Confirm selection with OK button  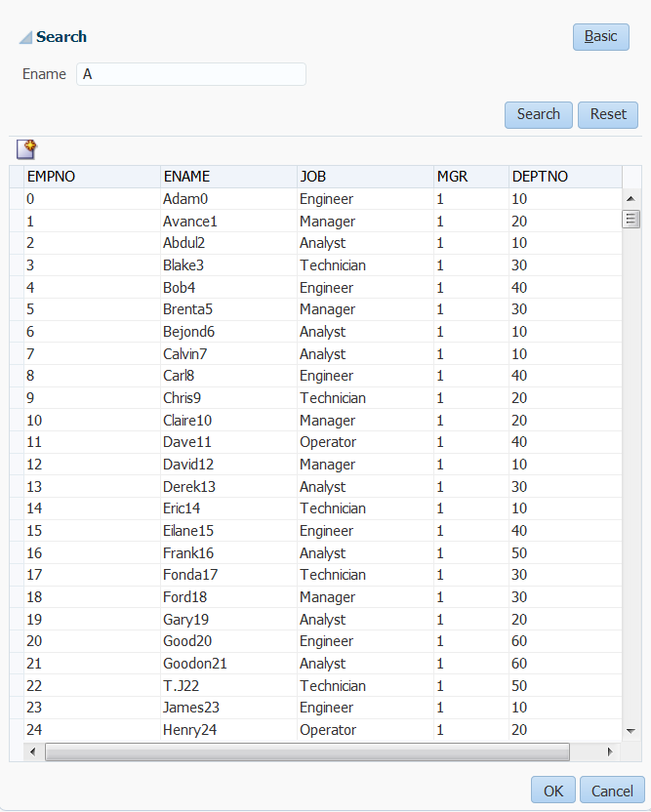point(553,791)
